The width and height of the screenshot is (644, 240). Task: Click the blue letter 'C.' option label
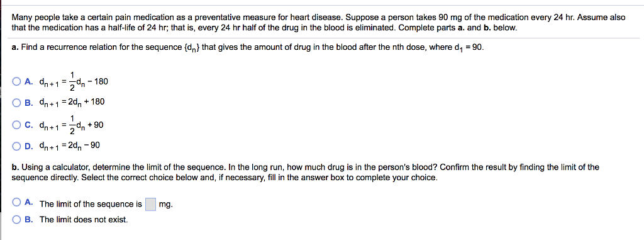click(29, 125)
